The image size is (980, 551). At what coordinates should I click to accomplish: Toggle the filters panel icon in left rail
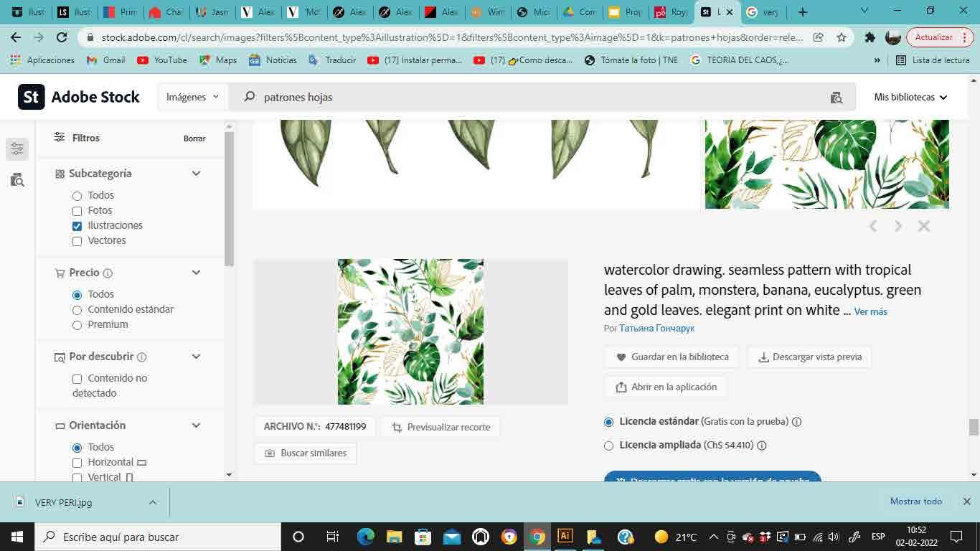tap(17, 149)
